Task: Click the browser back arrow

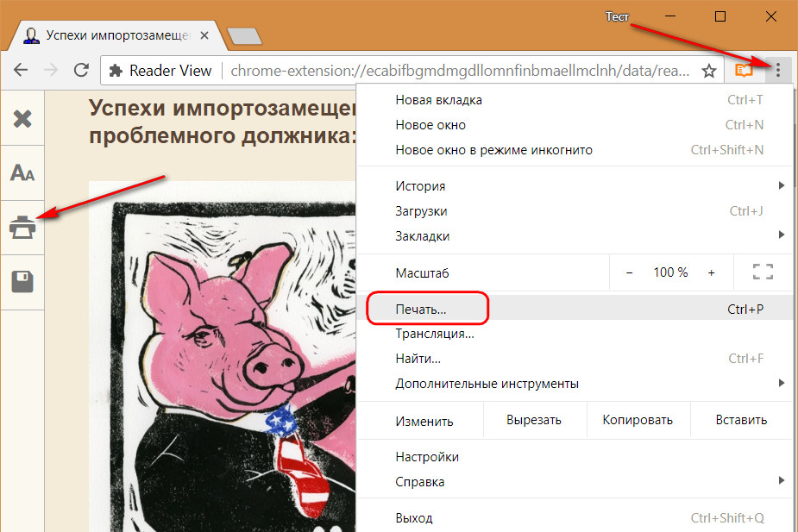Action: tap(21, 70)
